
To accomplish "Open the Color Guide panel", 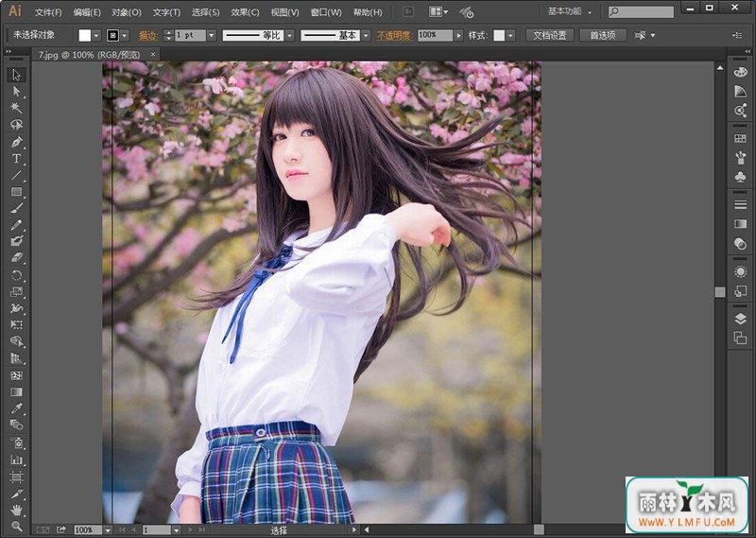I will [740, 92].
